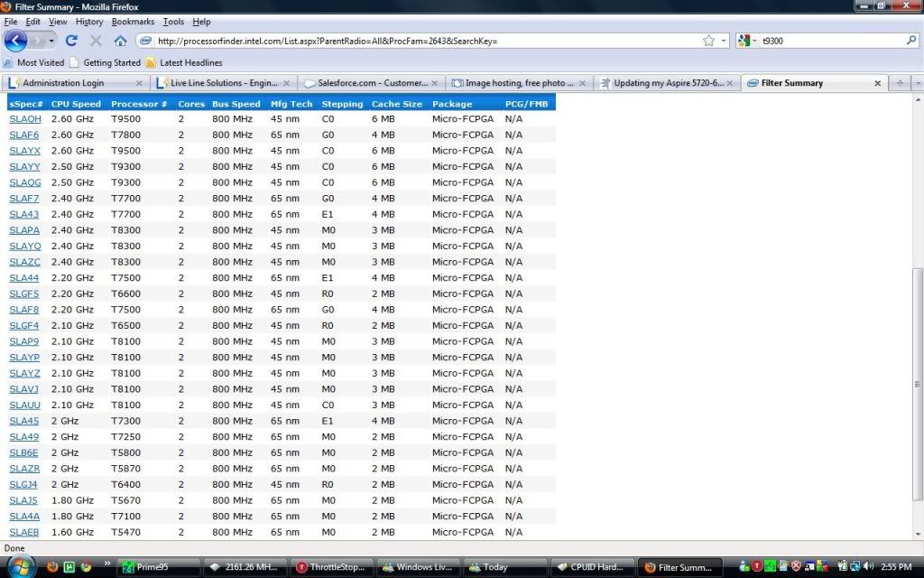Open the SLAQG sSpec link
Screen dimensions: 924x578
(x=25, y=182)
